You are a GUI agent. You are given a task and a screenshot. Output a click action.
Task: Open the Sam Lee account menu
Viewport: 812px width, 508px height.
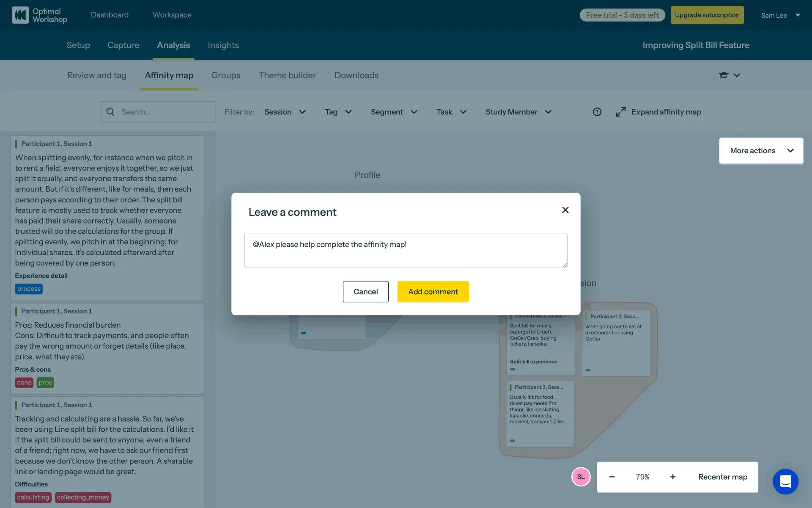(x=780, y=15)
